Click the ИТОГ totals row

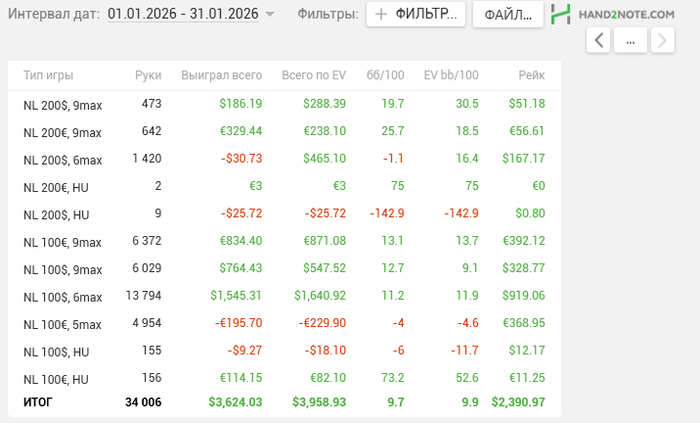38,402
